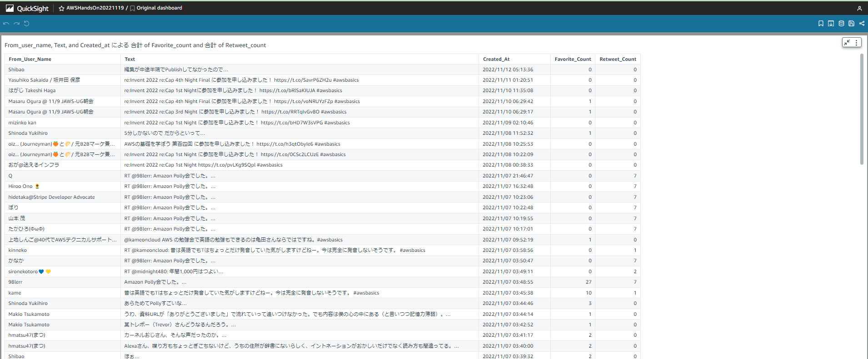Click timestamp 2022/11/08 11:52:32

(508, 133)
